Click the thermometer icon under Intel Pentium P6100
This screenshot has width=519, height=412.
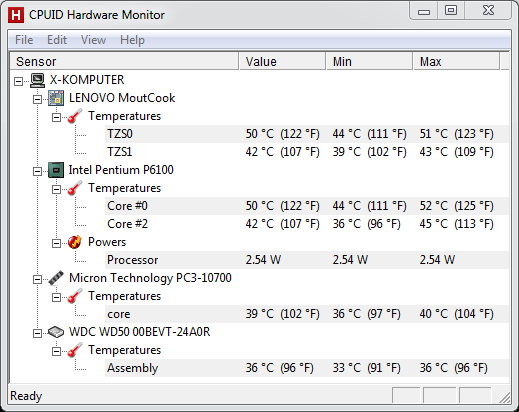(75, 188)
